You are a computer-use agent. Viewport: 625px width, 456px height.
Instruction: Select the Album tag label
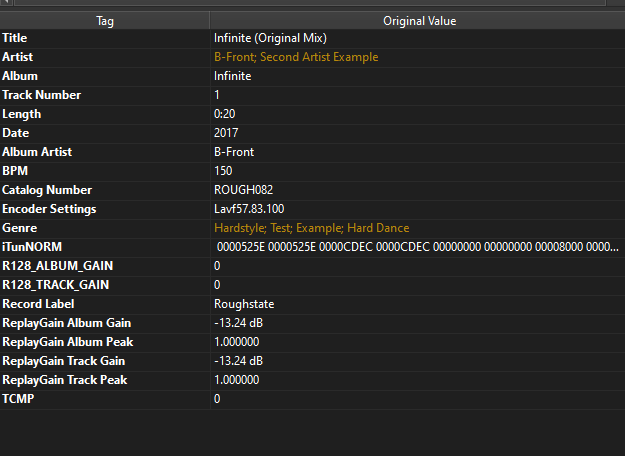(x=20, y=76)
